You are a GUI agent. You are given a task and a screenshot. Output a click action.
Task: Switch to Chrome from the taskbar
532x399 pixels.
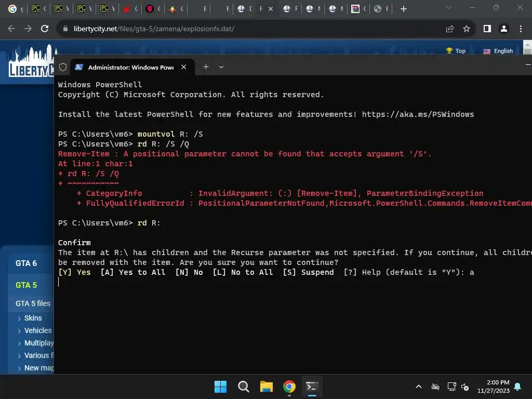point(289,387)
